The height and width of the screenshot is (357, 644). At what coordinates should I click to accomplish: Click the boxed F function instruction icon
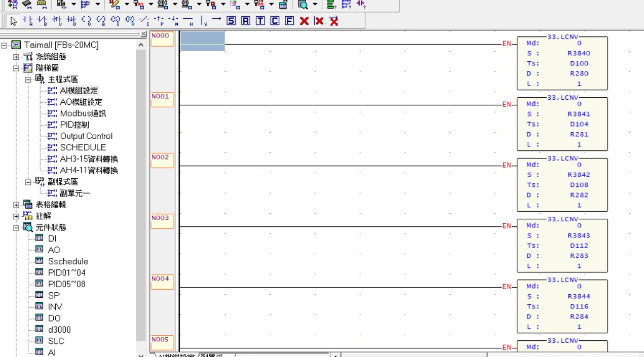(x=289, y=21)
